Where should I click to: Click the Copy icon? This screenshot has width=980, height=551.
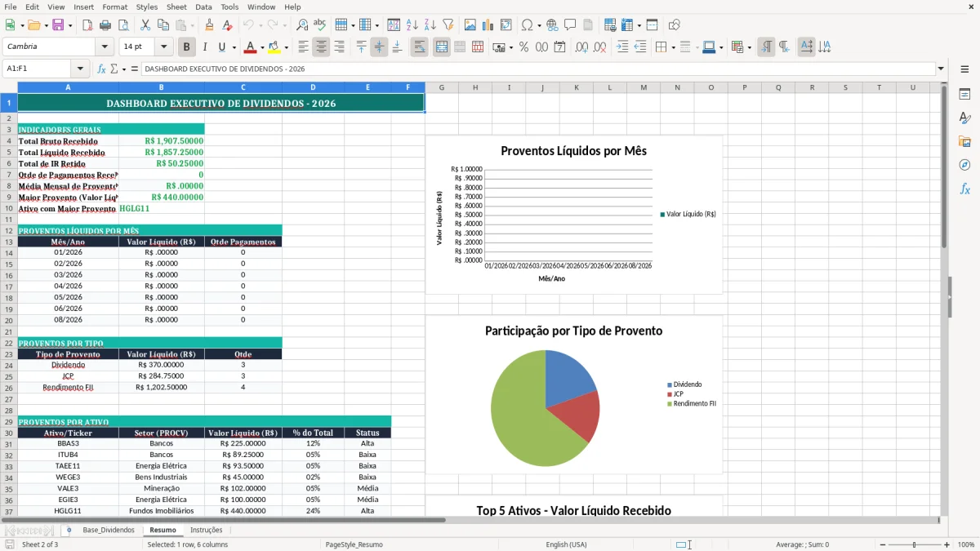163,25
